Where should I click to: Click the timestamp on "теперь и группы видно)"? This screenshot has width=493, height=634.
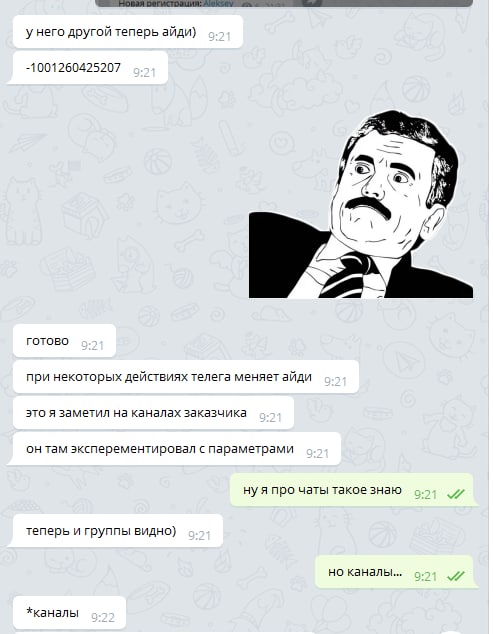199,536
